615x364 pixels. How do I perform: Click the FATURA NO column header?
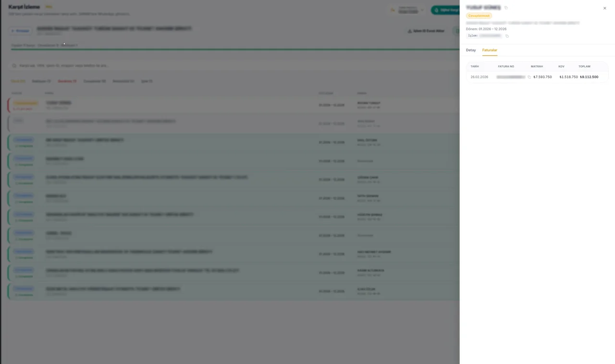click(x=506, y=66)
